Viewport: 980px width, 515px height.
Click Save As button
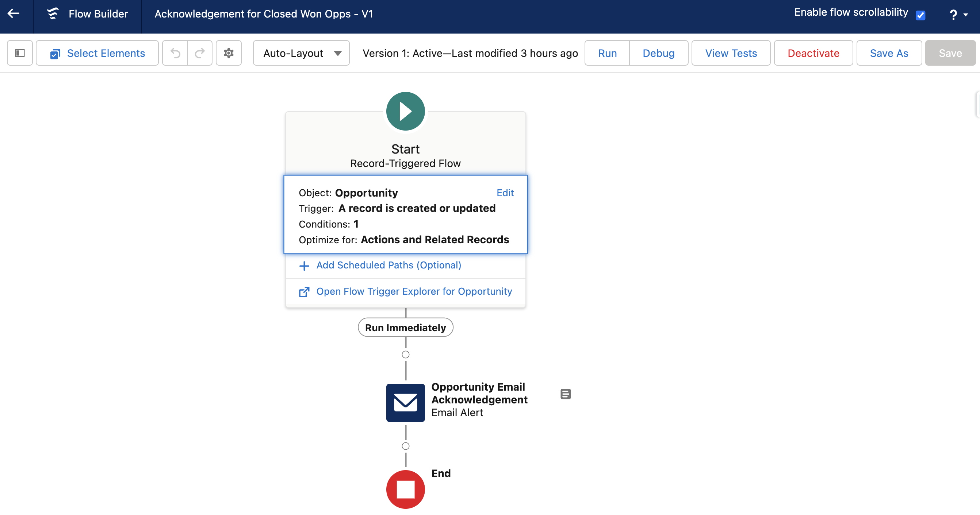pos(889,53)
